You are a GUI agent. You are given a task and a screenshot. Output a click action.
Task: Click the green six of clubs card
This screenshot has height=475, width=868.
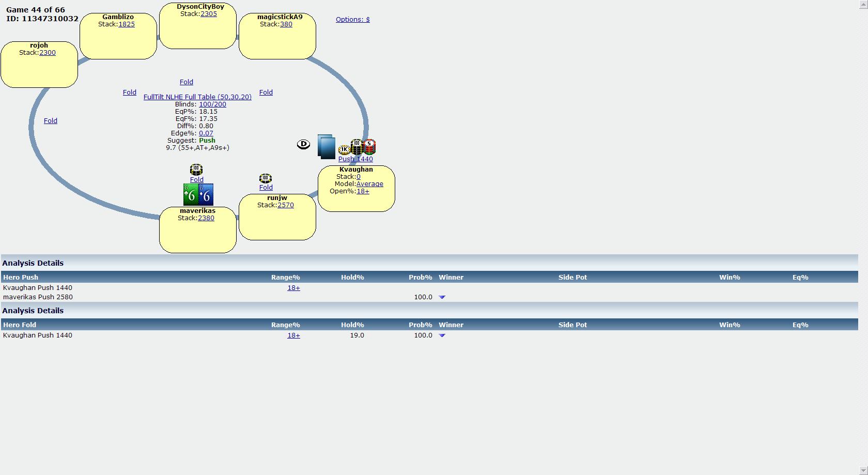(x=191, y=195)
